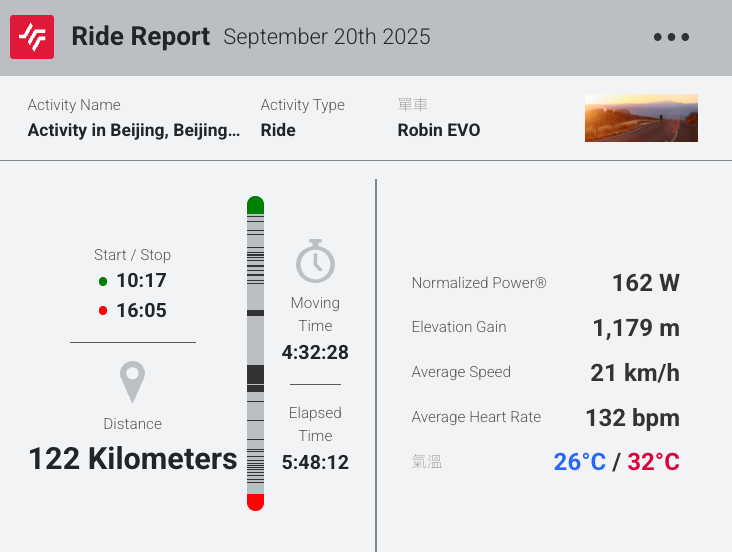Click the 122 Kilometers distance value

(x=133, y=459)
